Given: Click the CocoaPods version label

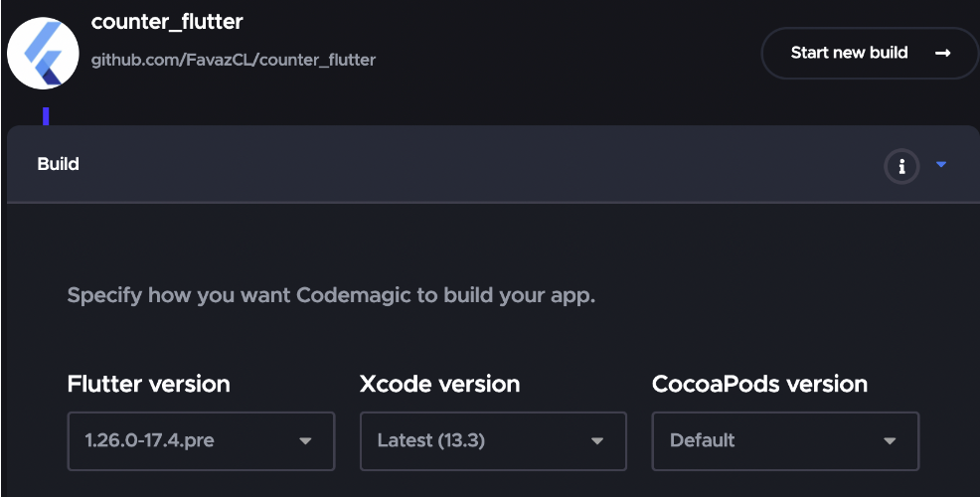Looking at the screenshot, I should pos(759,384).
